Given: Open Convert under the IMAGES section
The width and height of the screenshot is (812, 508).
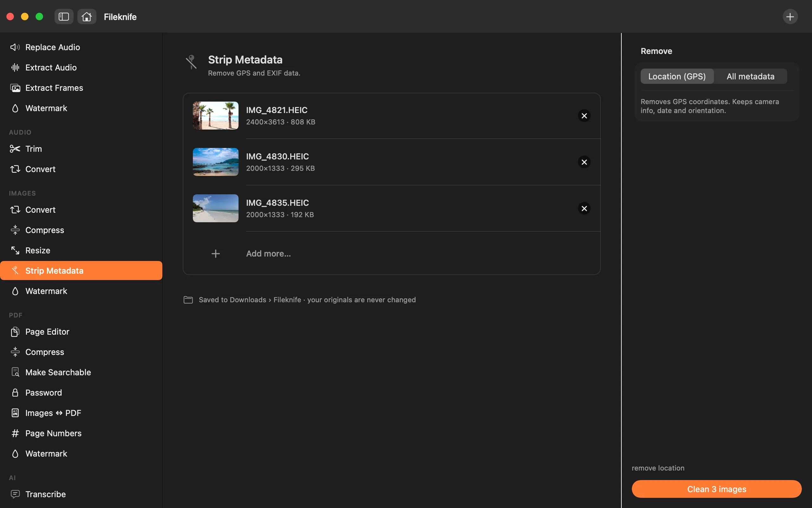Looking at the screenshot, I should (81, 210).
